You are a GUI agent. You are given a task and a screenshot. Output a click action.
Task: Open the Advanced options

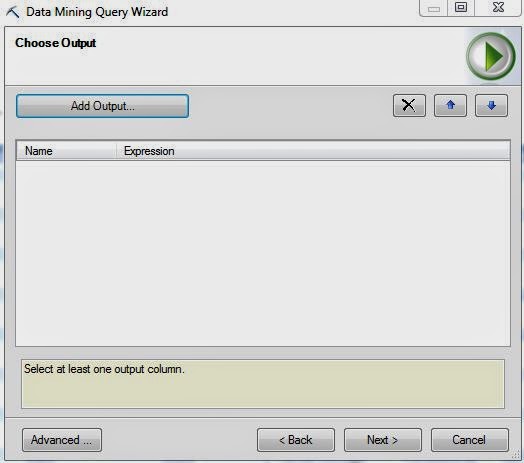coord(62,440)
